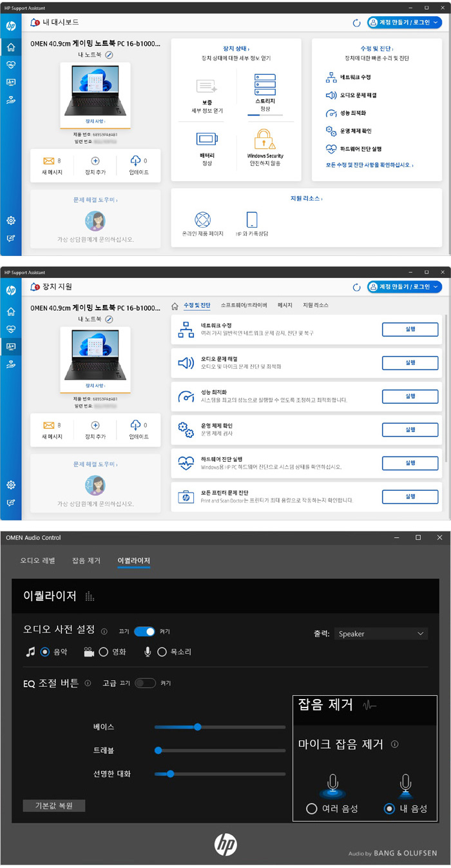Image resolution: width=451 pixels, height=868 pixels.
Task: Click settings gear in 장치 지원 window sidebar
Action: 11,485
